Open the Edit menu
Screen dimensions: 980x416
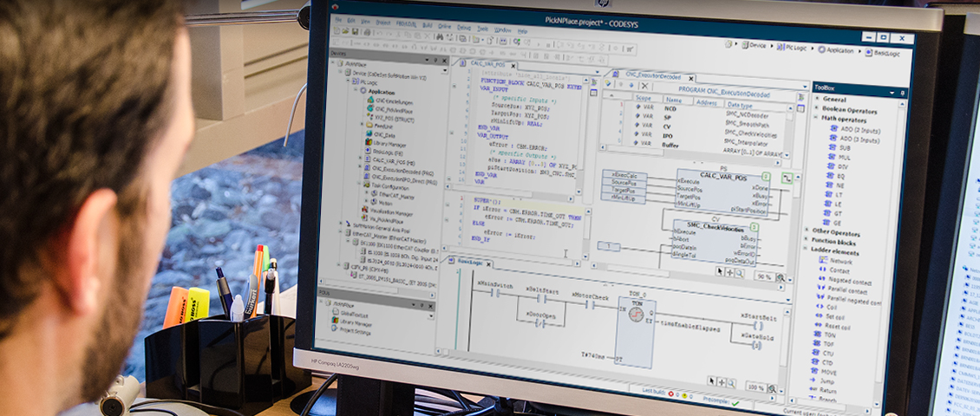pyautogui.click(x=351, y=21)
